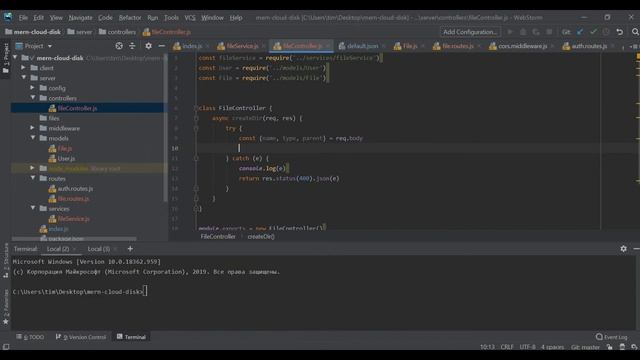Click the Git commit checkmark icon
Viewport: 640px width, 360px height.
(x=593, y=32)
